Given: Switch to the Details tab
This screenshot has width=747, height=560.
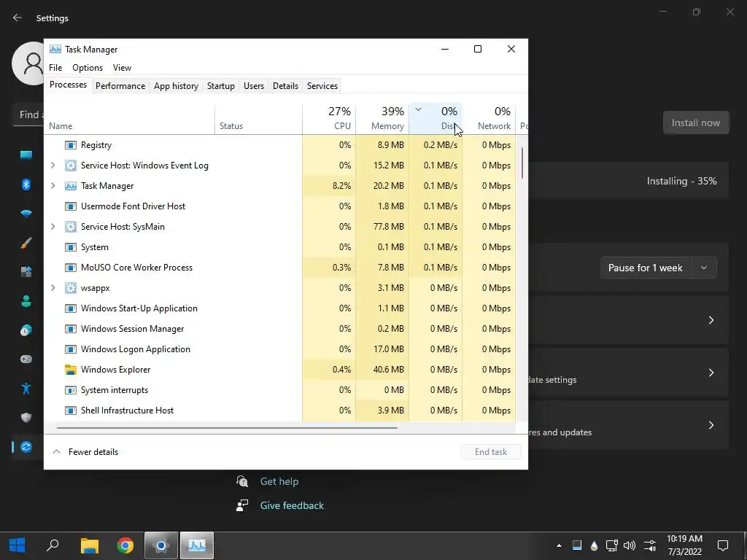Looking at the screenshot, I should (285, 86).
